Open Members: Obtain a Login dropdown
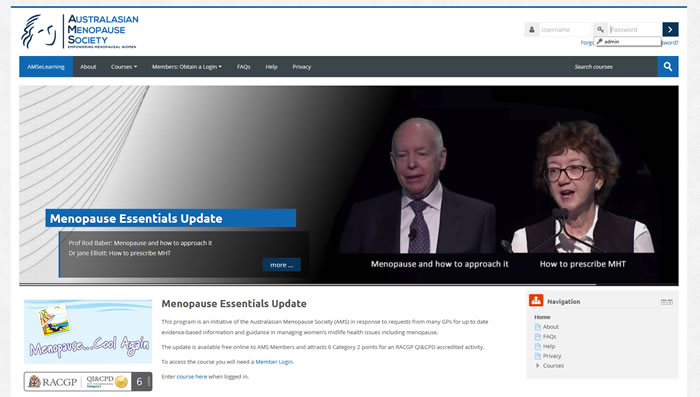The width and height of the screenshot is (700, 397). click(x=187, y=67)
